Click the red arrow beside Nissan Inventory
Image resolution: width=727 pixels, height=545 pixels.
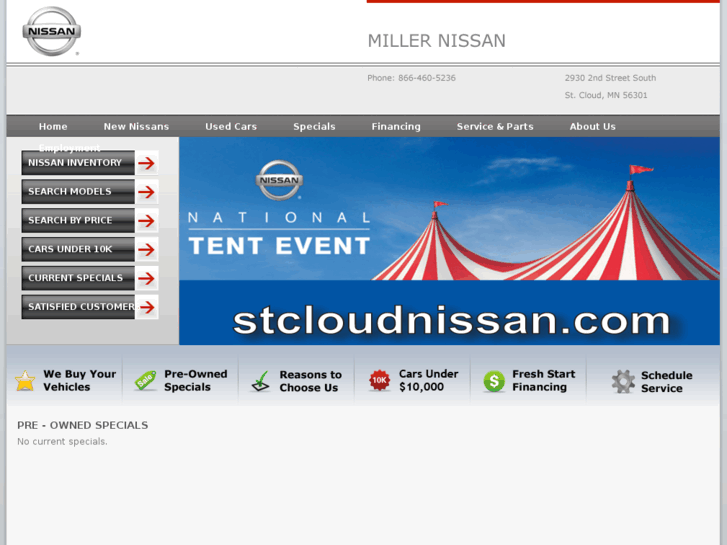tap(147, 163)
